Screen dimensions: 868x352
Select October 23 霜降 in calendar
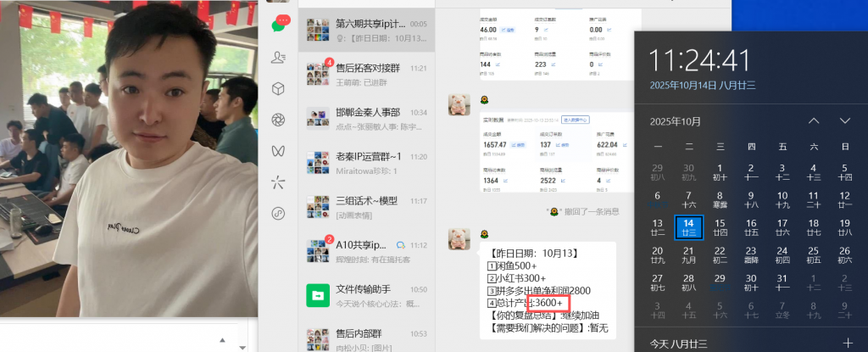coord(751,255)
